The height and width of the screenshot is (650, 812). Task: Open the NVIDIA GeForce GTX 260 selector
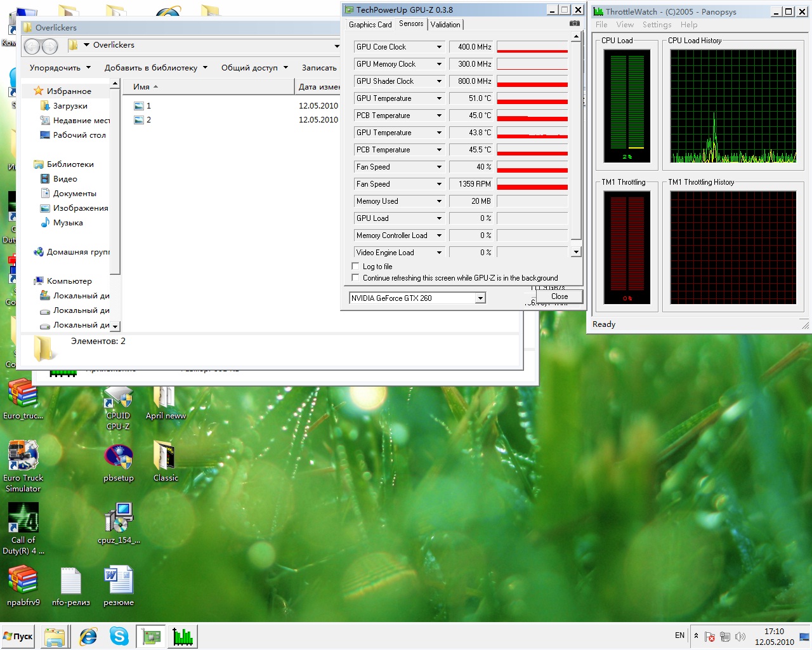417,298
